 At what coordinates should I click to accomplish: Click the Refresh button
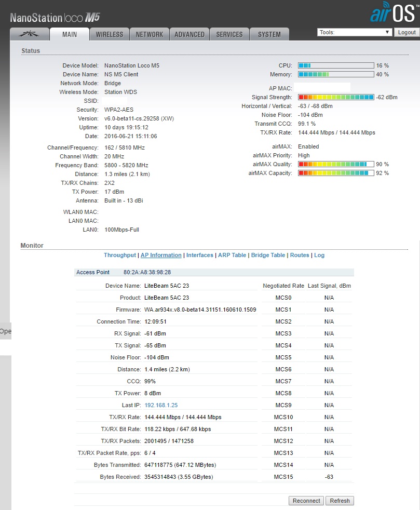[340, 501]
